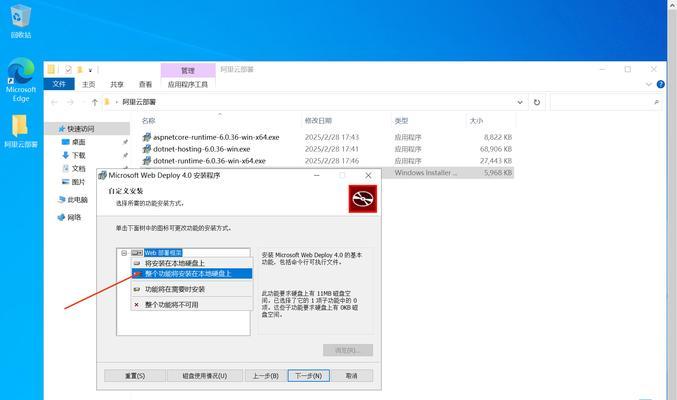Screen dimensions: 677x400
Task: Click the search magnifier icon in Explorer
Action: pyautogui.click(x=656, y=102)
